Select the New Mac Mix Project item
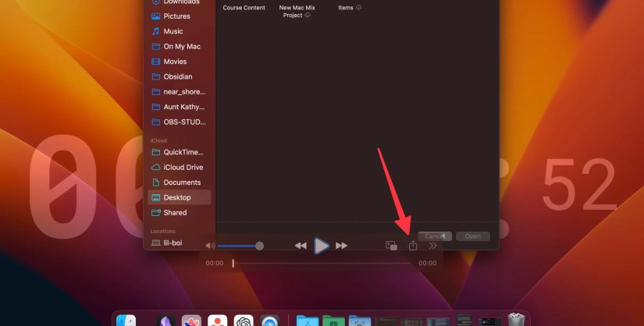Viewport: 644px width, 326px height. [x=297, y=11]
